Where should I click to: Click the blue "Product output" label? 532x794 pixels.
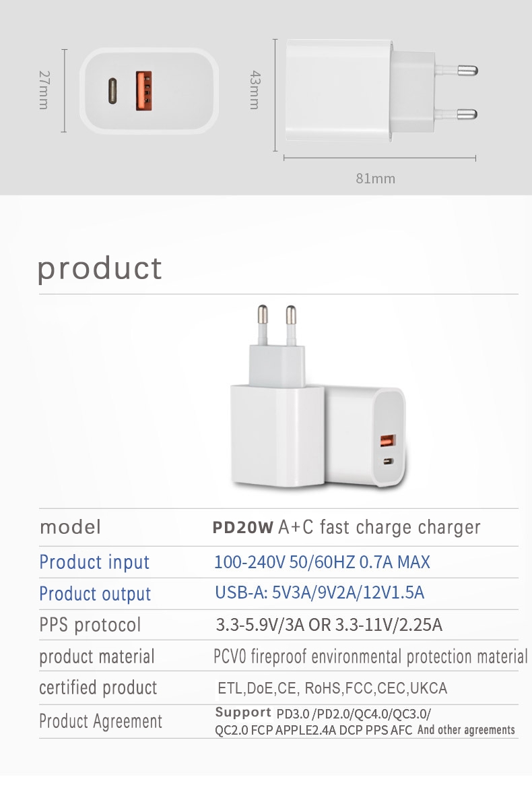[x=95, y=594]
